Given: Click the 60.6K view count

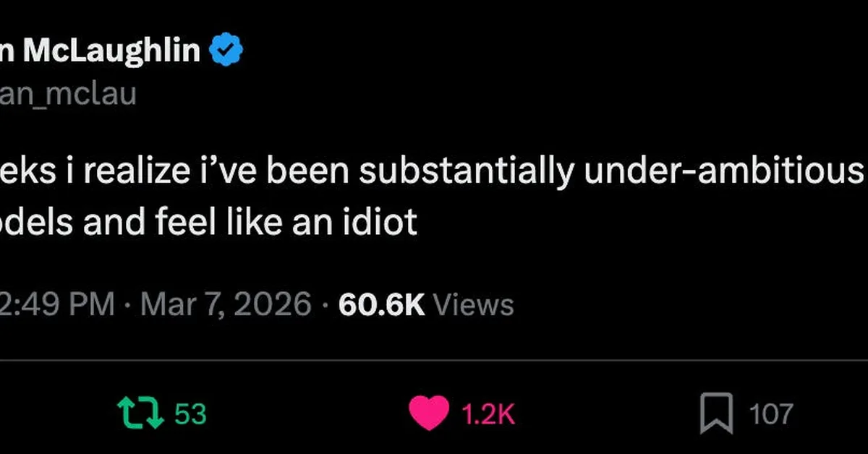Looking at the screenshot, I should click(x=381, y=304).
